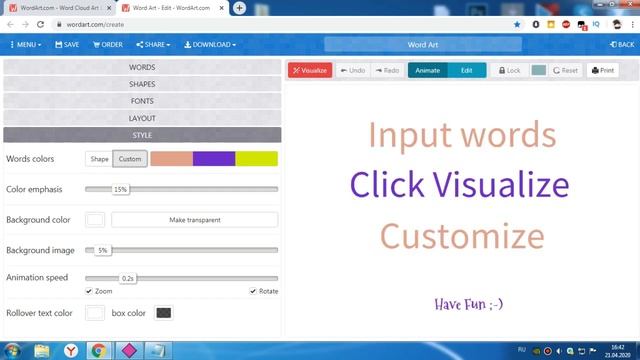Click the Animation speed slider handle
Viewport: 640px width, 360px height.
coord(128,278)
